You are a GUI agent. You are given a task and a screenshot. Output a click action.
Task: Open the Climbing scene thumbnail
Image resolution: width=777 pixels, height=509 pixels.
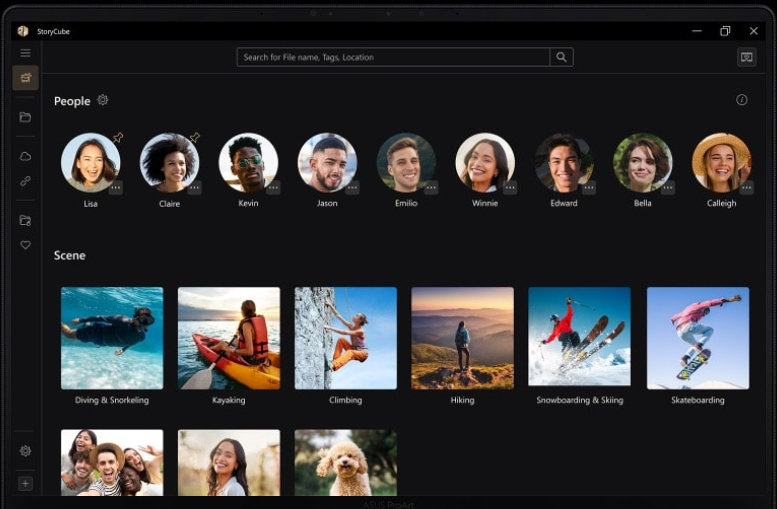346,338
